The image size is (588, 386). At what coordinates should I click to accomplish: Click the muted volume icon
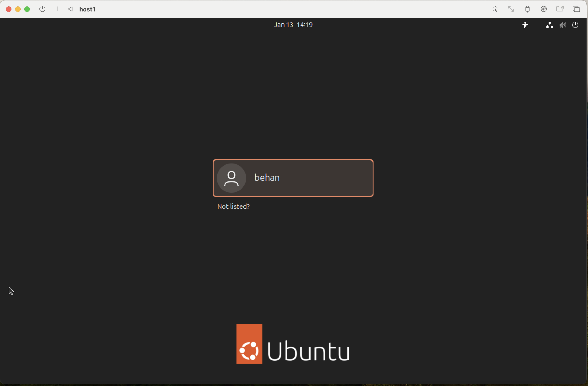pyautogui.click(x=563, y=25)
